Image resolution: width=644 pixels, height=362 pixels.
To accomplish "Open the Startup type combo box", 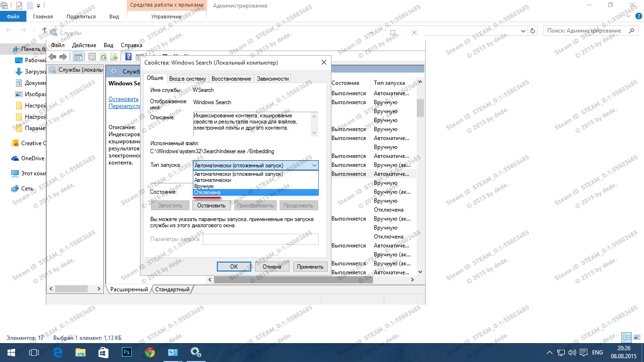I will [256, 165].
